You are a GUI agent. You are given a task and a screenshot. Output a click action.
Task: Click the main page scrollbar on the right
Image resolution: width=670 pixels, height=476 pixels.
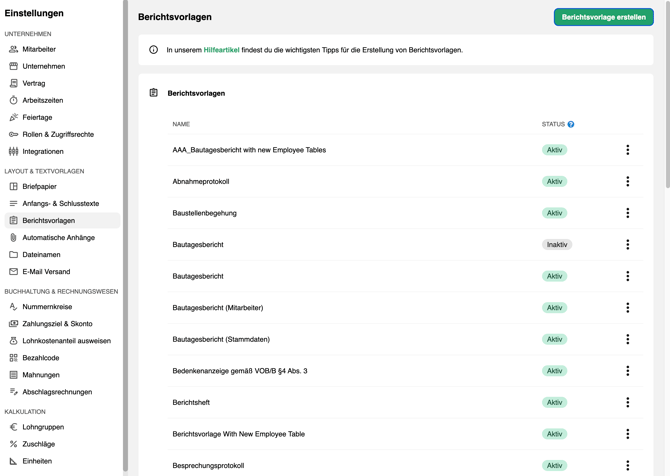point(668,94)
